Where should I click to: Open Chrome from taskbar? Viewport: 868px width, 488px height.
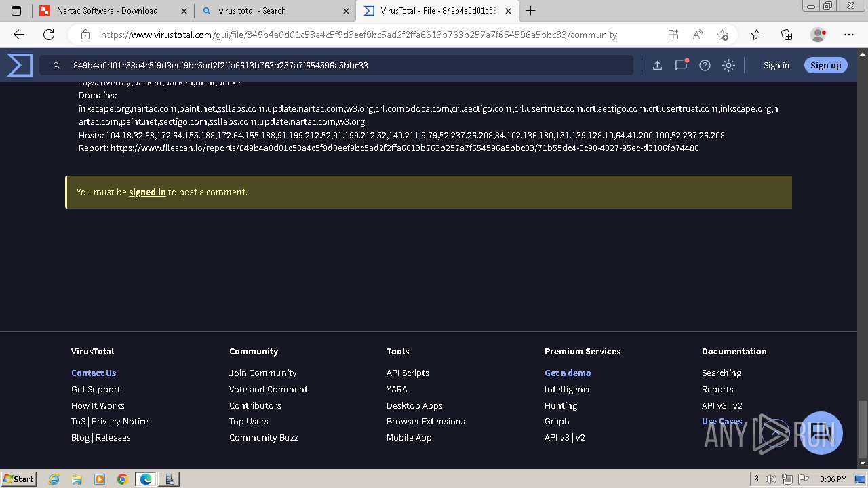(x=122, y=479)
